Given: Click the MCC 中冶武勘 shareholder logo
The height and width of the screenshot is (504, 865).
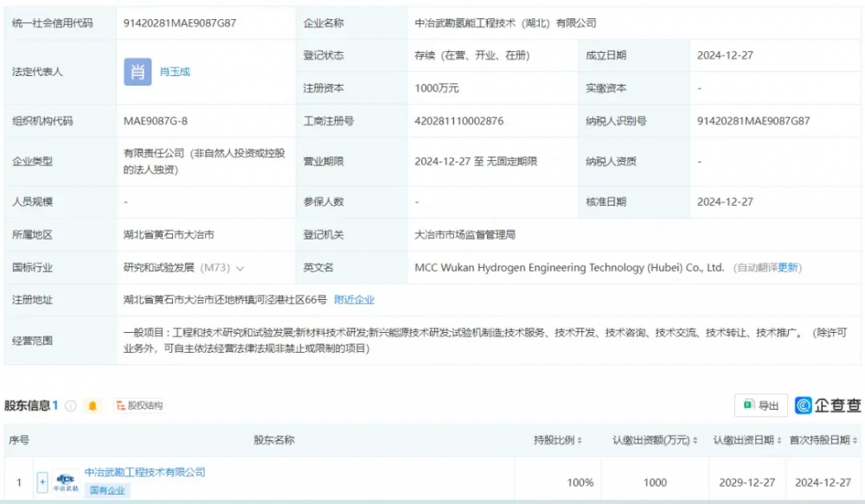Looking at the screenshot, I should click(x=66, y=482).
